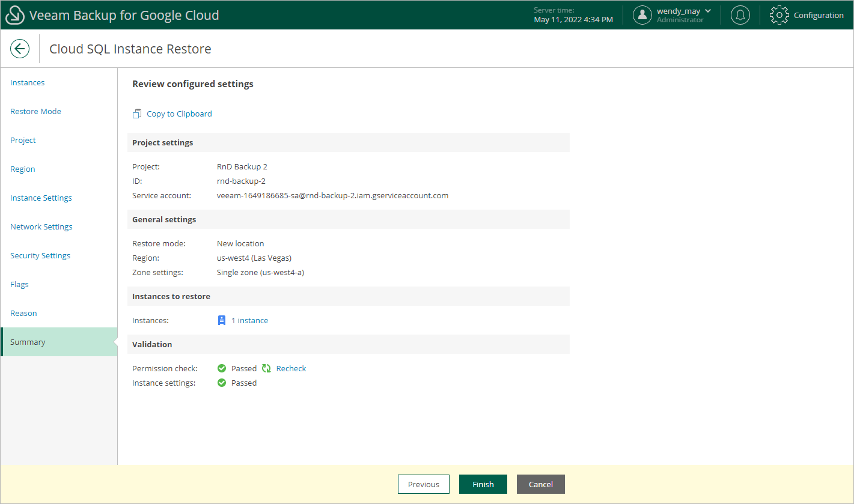Click the Previous button
Screen dimensions: 854x504
424,484
